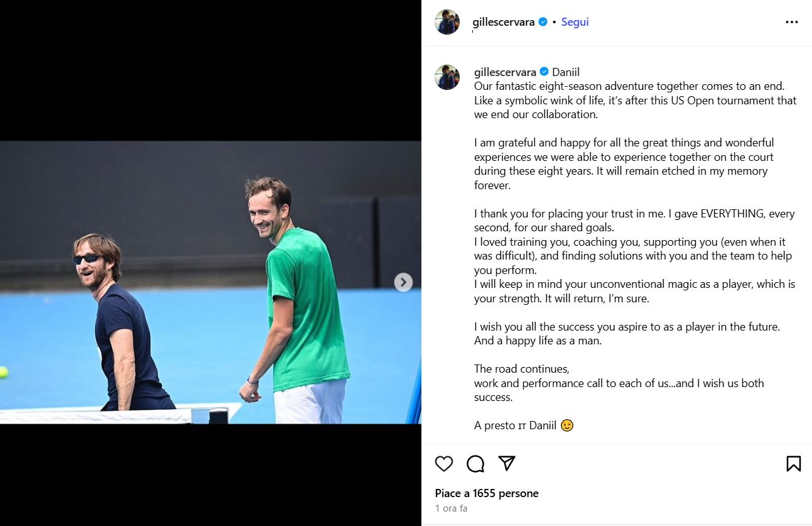The image size is (812, 526).
Task: Save the post with the bookmark icon
Action: (793, 464)
